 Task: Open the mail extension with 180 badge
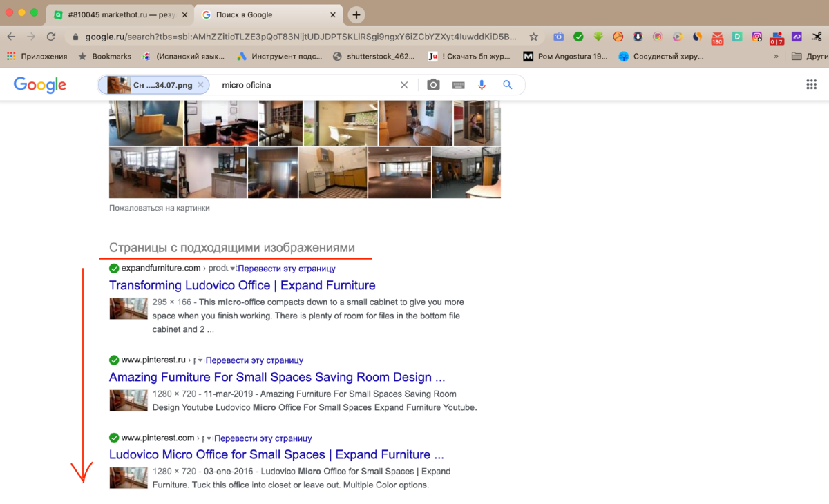(x=717, y=38)
